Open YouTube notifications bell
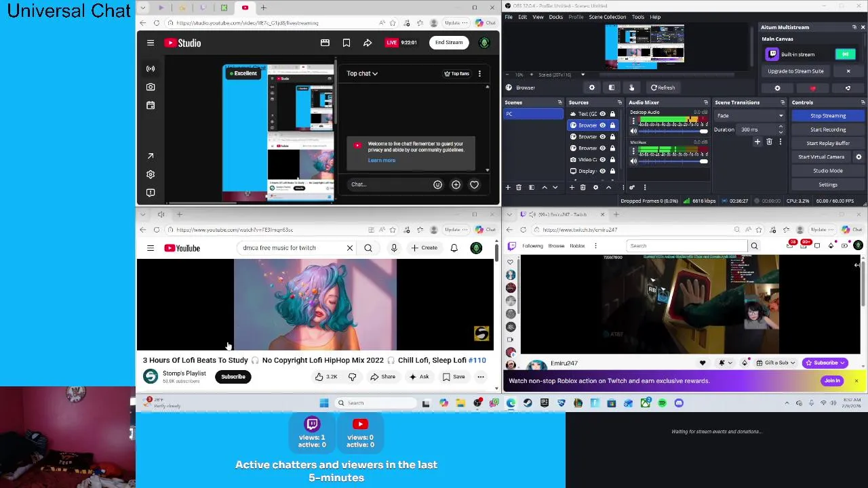 click(454, 248)
